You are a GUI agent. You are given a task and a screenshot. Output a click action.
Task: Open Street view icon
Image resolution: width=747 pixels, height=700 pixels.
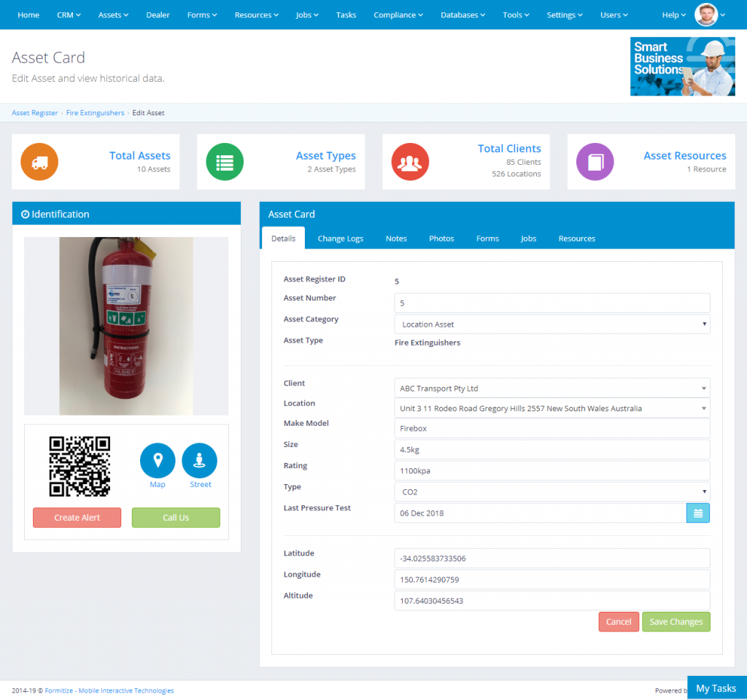(x=200, y=461)
